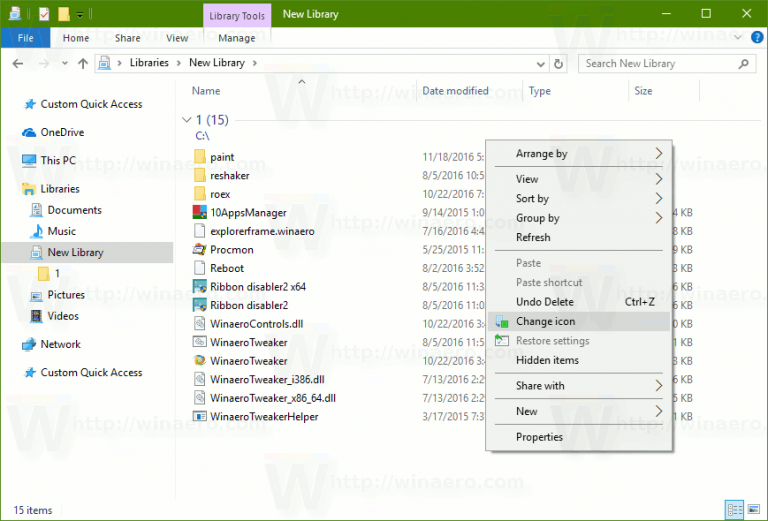The height and width of the screenshot is (521, 768).
Task: Select the explorerframe.winaero file
Action: (x=254, y=231)
